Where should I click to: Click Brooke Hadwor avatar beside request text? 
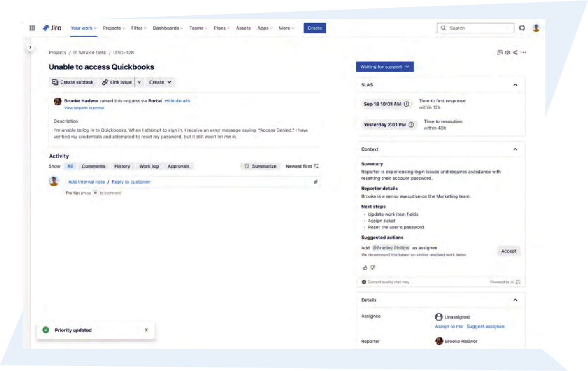(x=58, y=101)
